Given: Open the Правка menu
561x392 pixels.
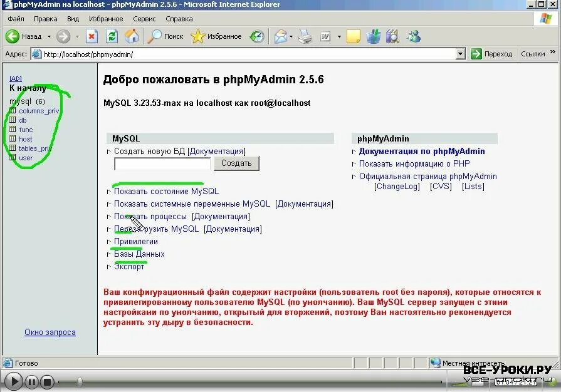Looking at the screenshot, I should [45, 19].
